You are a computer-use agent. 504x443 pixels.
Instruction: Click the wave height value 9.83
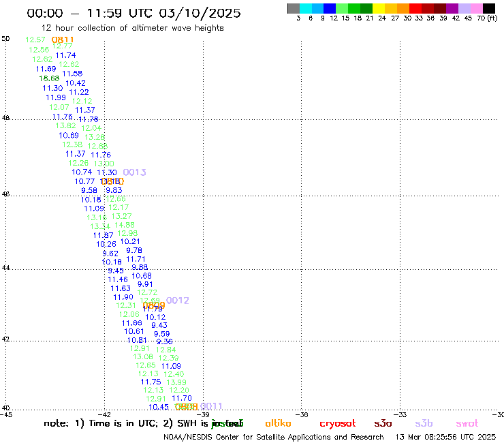click(x=114, y=190)
